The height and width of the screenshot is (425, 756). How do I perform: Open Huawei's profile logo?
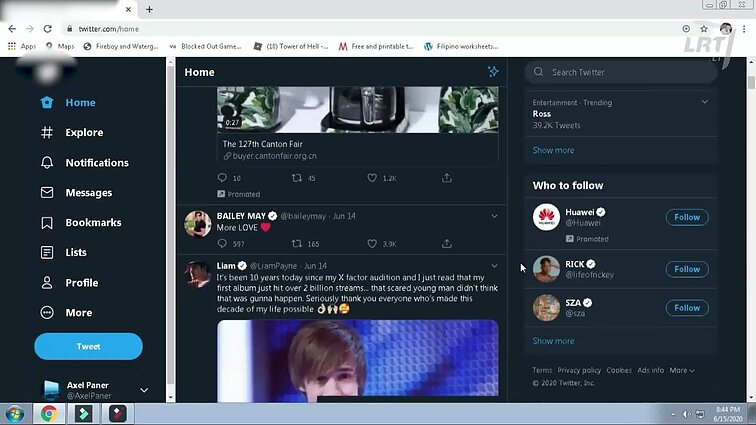click(x=546, y=217)
